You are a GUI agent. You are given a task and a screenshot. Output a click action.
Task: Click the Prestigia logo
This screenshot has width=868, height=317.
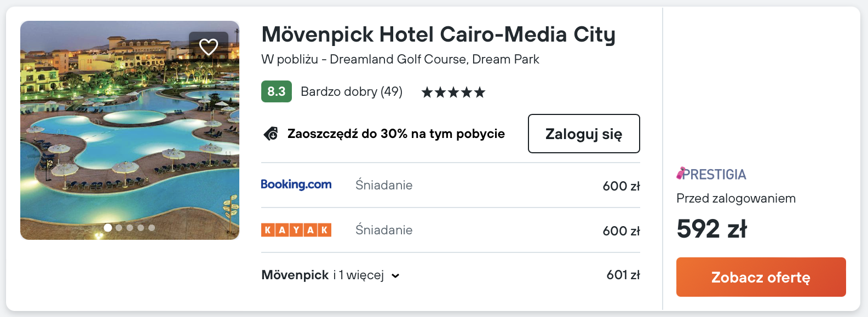tap(711, 174)
